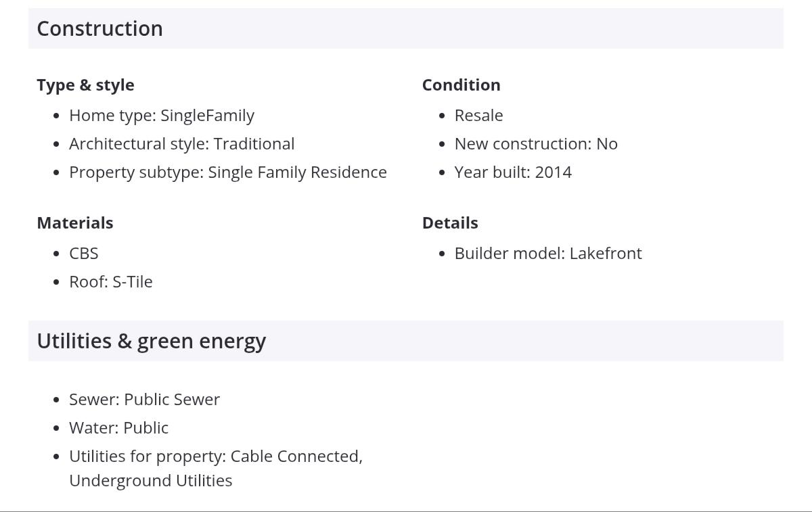This screenshot has width=812, height=512.
Task: Click the Resale list item
Action: (478, 115)
